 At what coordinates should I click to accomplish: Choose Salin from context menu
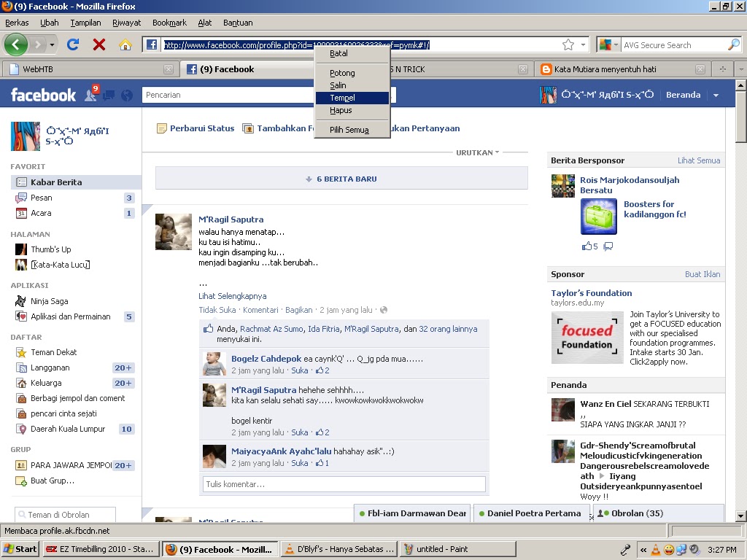(x=352, y=85)
